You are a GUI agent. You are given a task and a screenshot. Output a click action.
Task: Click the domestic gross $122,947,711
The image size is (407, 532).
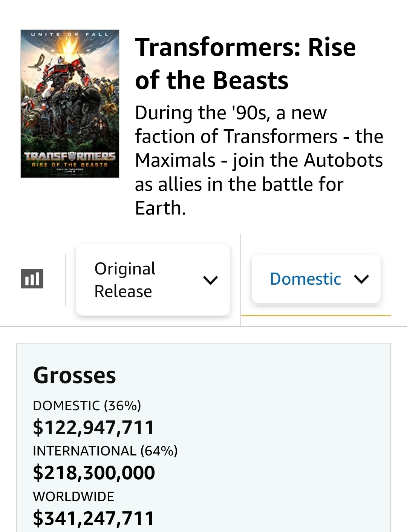coord(93,428)
